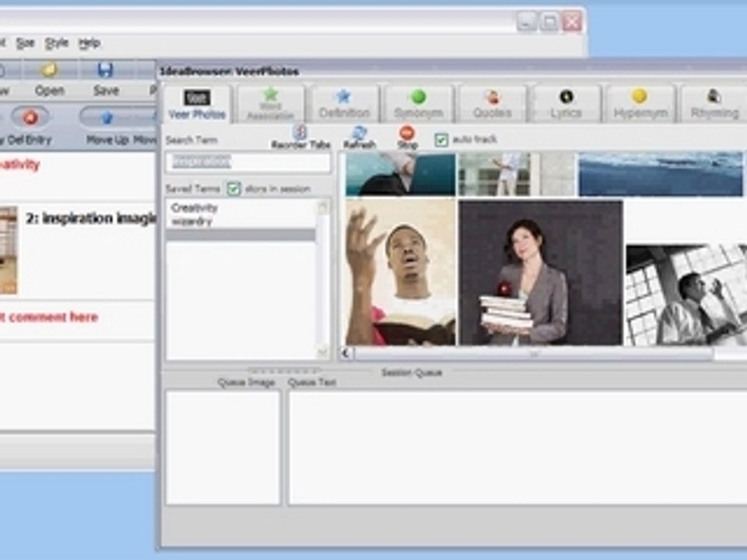The height and width of the screenshot is (560, 747).
Task: Click the saved terms list up arrow
Action: click(322, 207)
